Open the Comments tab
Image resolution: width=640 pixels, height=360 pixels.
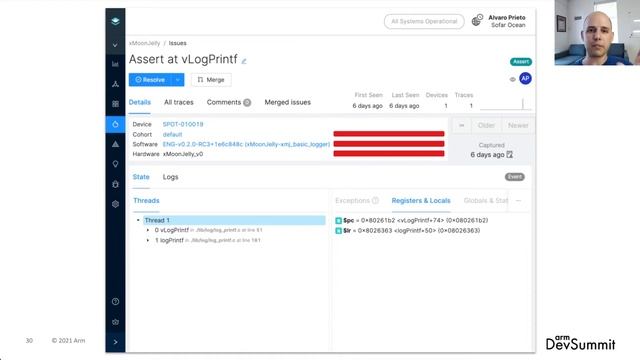[x=229, y=102]
